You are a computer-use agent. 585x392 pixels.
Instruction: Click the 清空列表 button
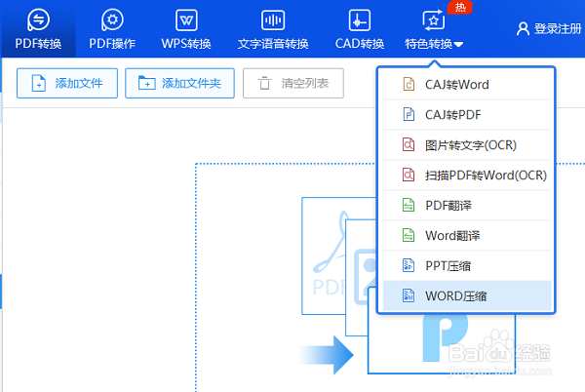tap(293, 83)
